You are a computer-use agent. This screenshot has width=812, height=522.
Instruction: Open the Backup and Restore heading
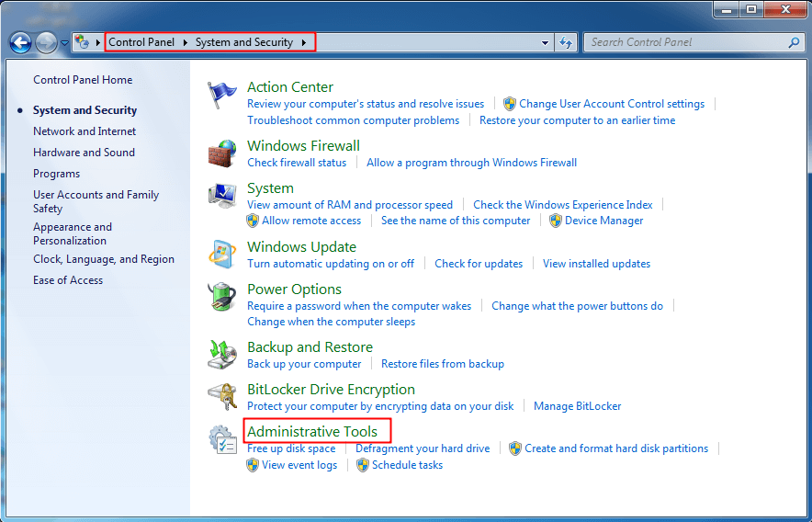[310, 347]
